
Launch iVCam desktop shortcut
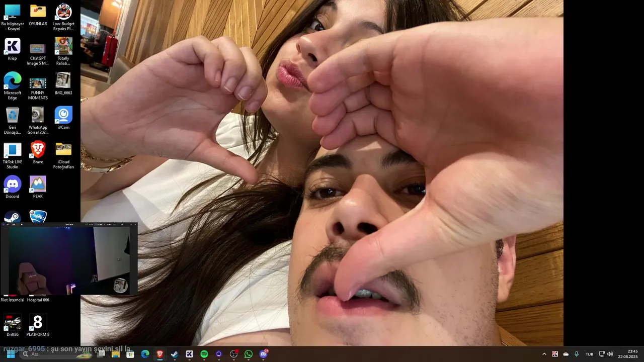click(x=63, y=118)
